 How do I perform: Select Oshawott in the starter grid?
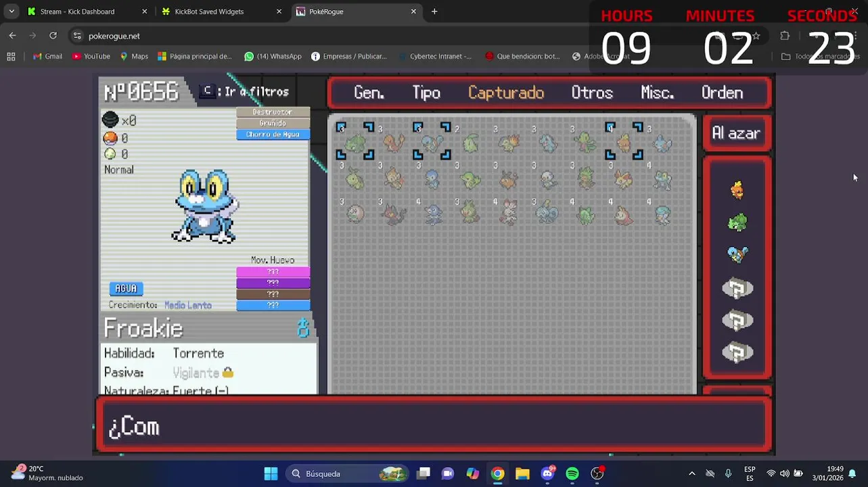tap(547, 179)
